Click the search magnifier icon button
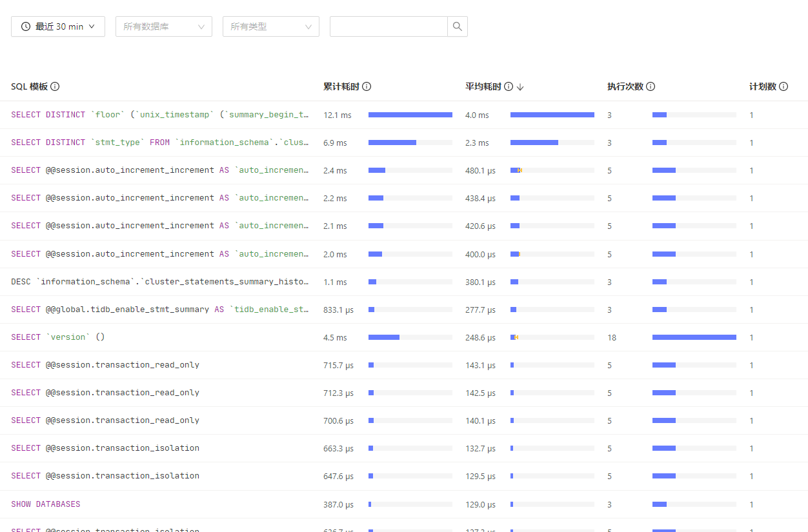The width and height of the screenshot is (808, 532). click(x=457, y=26)
